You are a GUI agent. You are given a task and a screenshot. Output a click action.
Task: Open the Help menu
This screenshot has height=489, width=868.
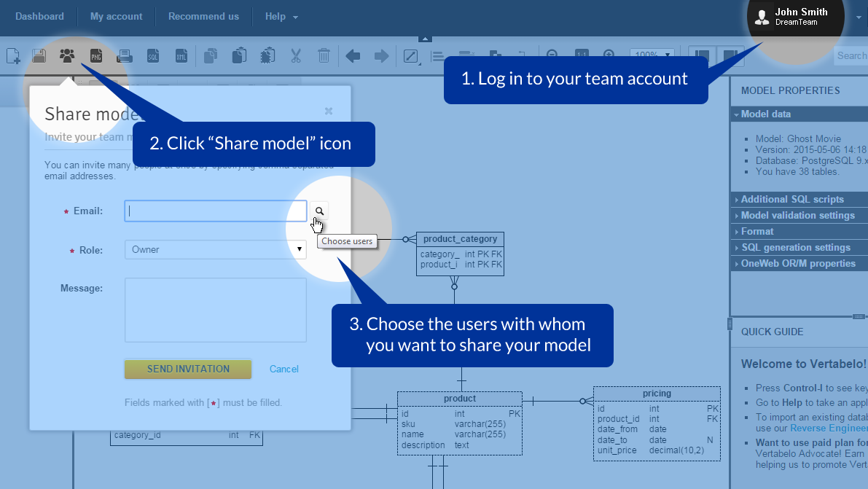(281, 17)
